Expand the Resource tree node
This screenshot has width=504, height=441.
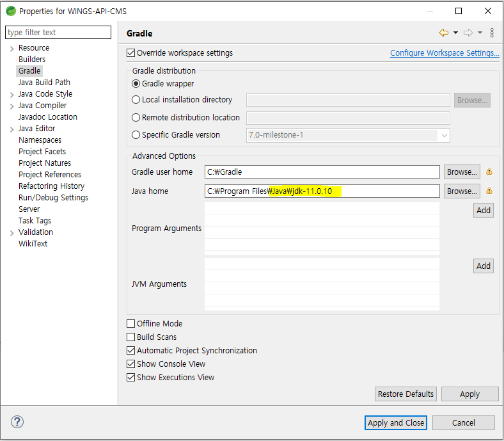point(12,49)
